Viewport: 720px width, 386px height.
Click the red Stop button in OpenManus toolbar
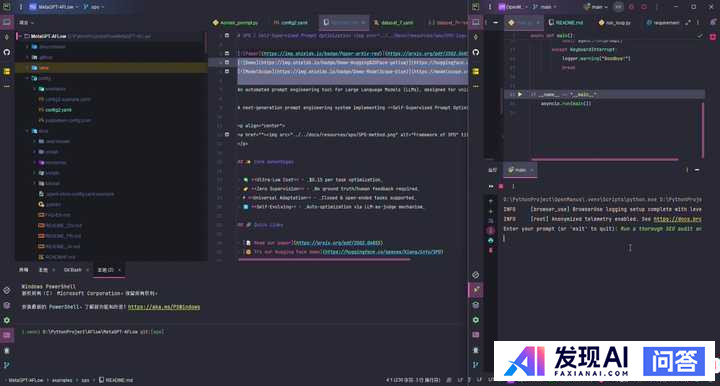[644, 7]
